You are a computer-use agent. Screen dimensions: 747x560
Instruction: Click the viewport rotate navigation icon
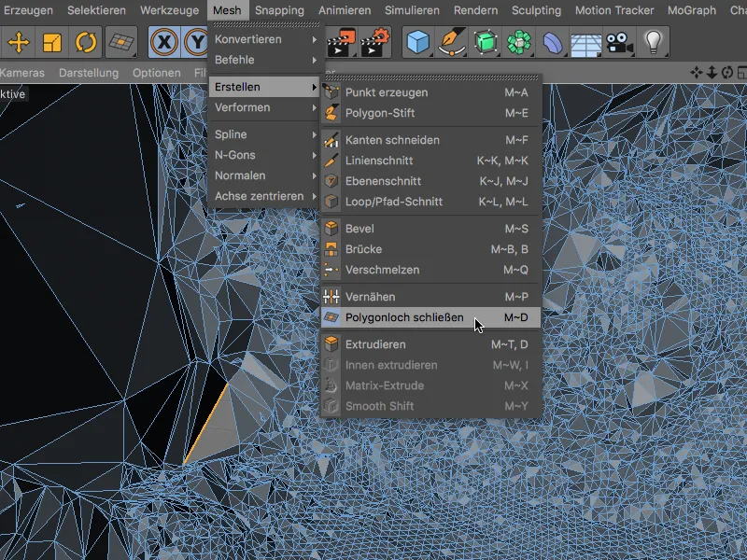[x=727, y=73]
